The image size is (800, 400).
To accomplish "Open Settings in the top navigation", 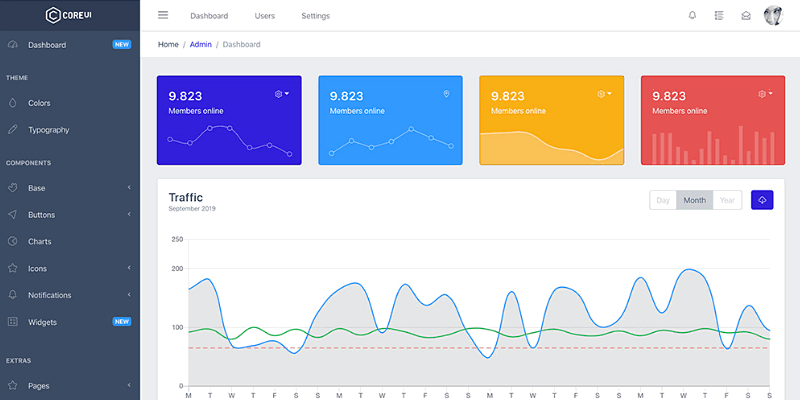I will tap(315, 16).
